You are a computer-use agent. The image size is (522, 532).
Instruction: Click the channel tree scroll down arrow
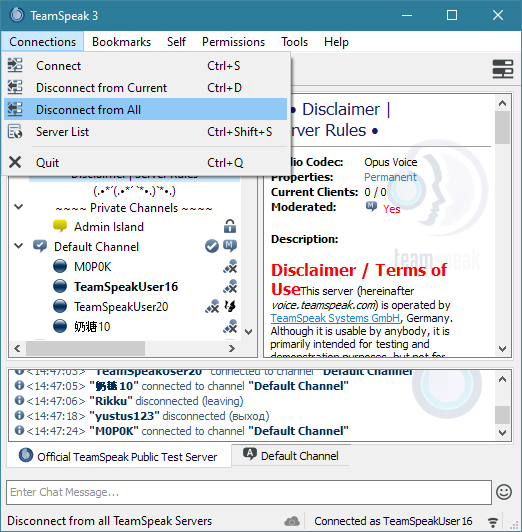pos(249,331)
